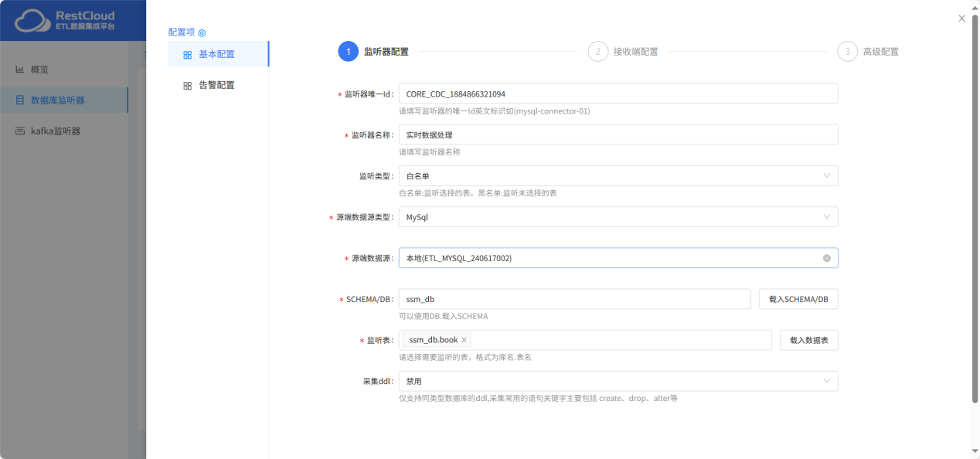Viewport: 980px width, 459px height.
Task: Click the kafka监听器 icon in sidebar
Action: pos(19,131)
